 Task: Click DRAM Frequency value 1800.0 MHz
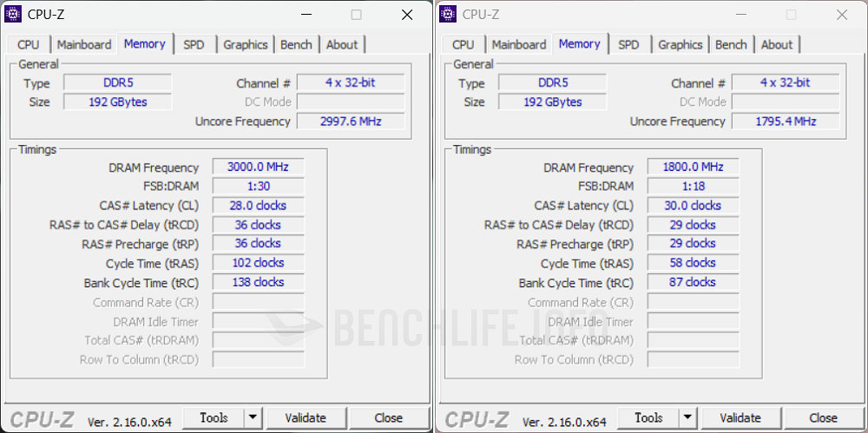pos(693,167)
